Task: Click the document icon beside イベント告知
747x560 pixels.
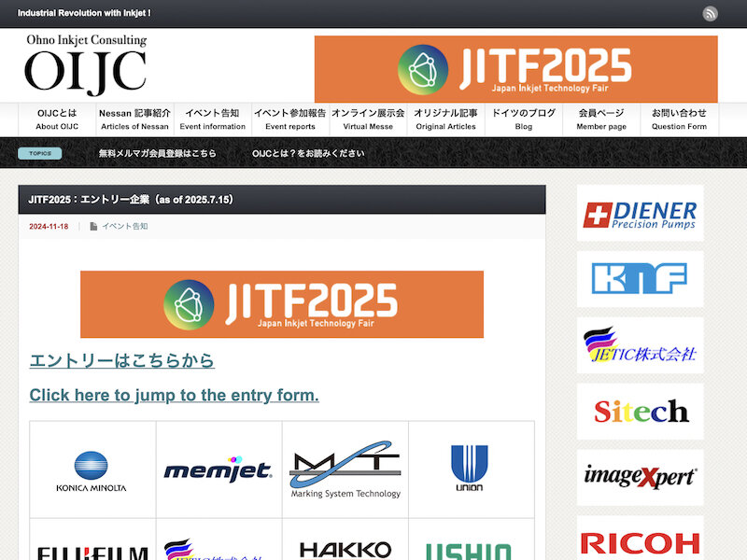Action: (93, 226)
